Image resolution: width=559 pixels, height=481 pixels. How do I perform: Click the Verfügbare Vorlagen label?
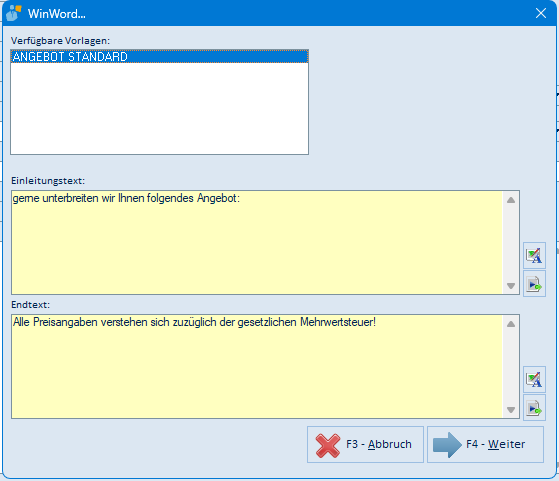[60, 41]
